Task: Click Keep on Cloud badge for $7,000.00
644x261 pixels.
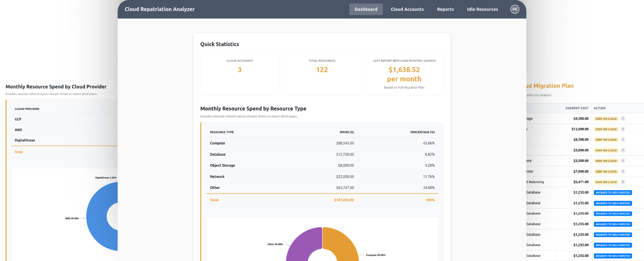Action: (606, 171)
